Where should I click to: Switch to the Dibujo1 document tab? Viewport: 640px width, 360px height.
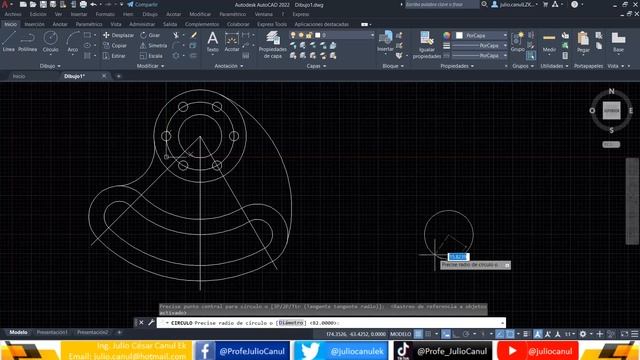[x=74, y=76]
